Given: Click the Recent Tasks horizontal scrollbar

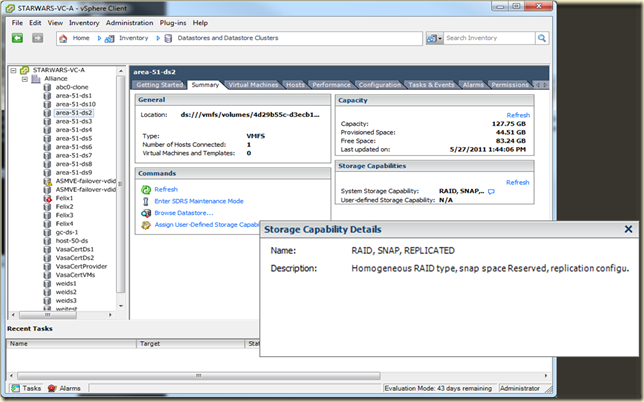Looking at the screenshot, I should (x=199, y=376).
